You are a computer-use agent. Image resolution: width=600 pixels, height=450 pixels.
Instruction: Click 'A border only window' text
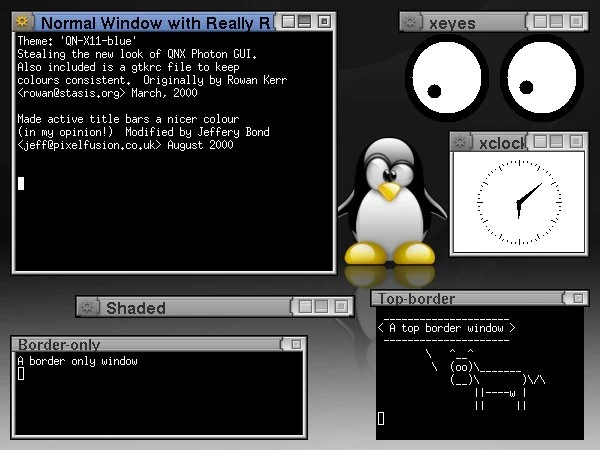(x=77, y=361)
